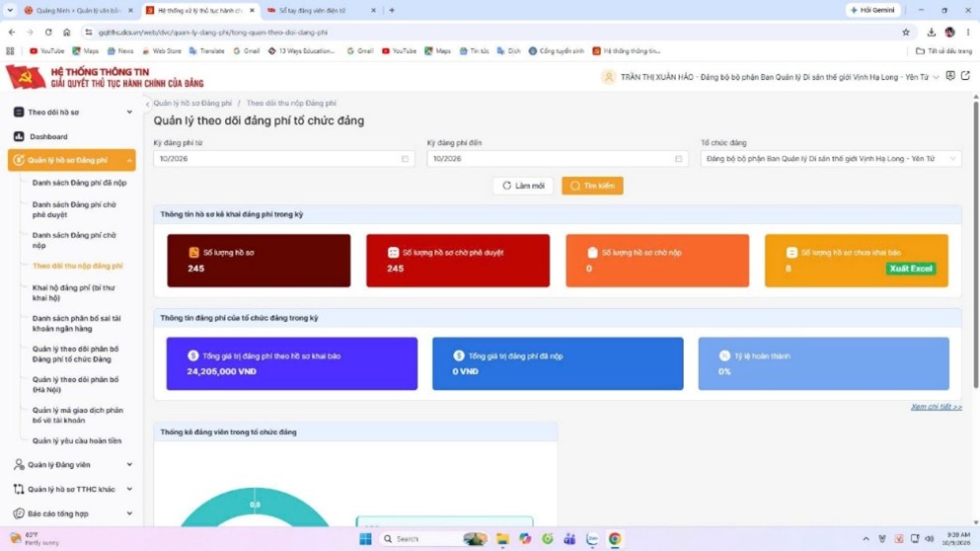Screen dimensions: 980x551
Task: Click the dollar icon on Tổng giá trị đảng phí đã nộp
Action: click(459, 355)
